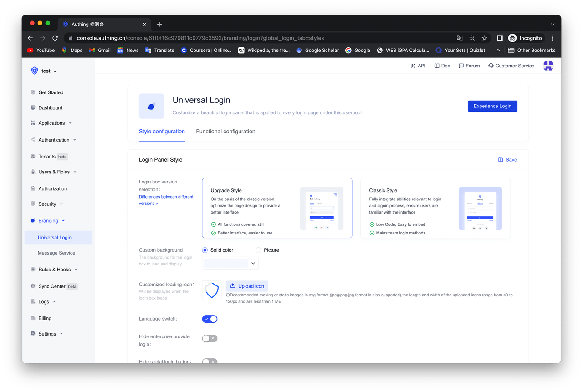Enable Hide enterprise provider login toggle
The height and width of the screenshot is (392, 583).
coord(210,338)
